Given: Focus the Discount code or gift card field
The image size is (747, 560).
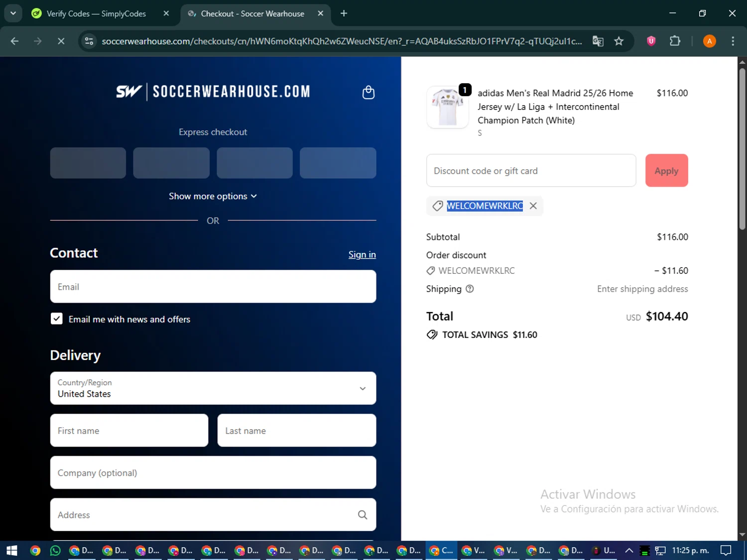Looking at the screenshot, I should 531,171.
